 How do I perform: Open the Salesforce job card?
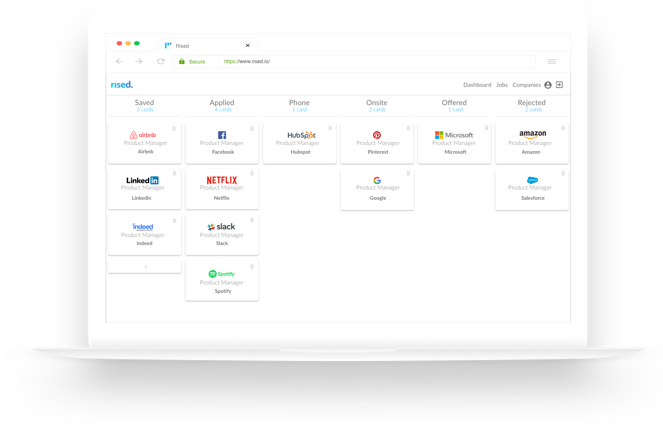pyautogui.click(x=531, y=189)
